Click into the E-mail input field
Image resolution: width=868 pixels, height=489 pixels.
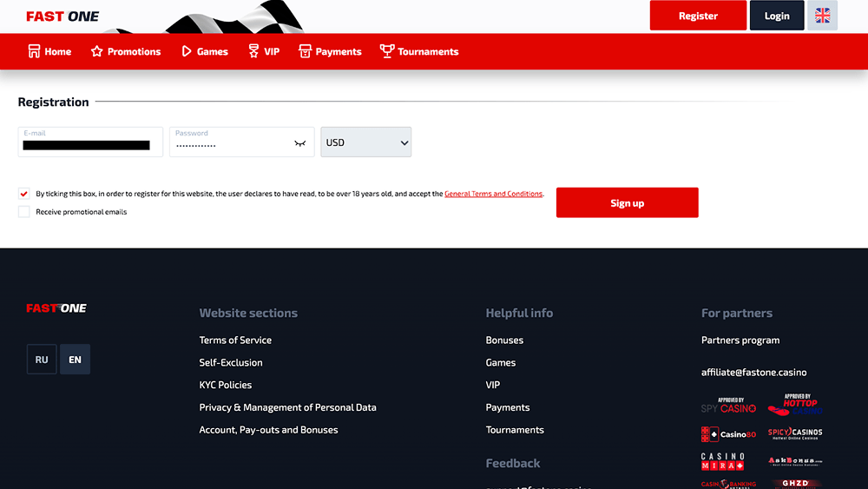pyautogui.click(x=90, y=142)
